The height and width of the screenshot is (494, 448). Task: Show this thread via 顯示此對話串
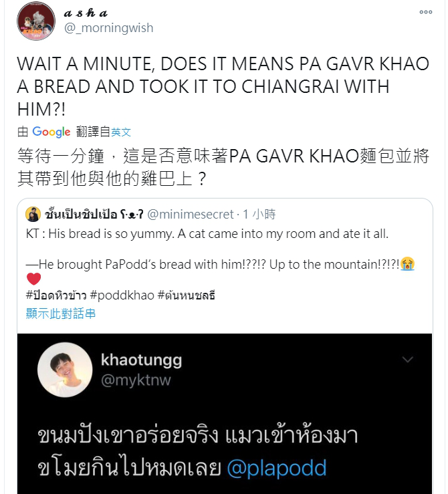(x=61, y=314)
